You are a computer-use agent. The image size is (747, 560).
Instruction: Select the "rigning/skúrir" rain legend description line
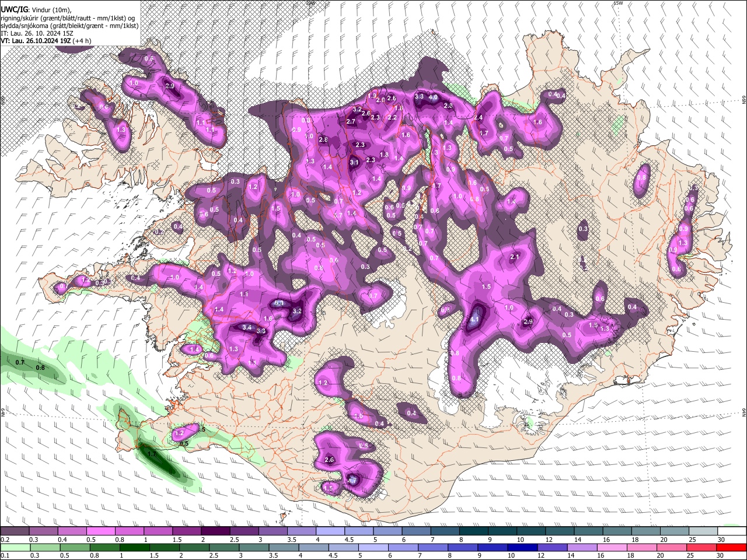69,18
